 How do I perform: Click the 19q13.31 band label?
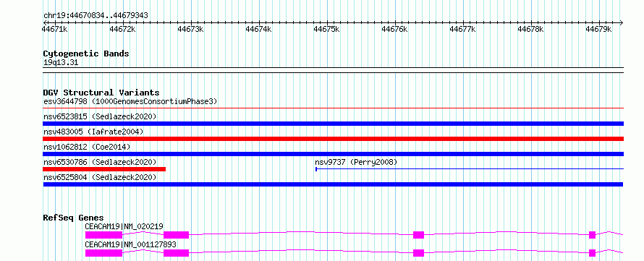point(60,63)
